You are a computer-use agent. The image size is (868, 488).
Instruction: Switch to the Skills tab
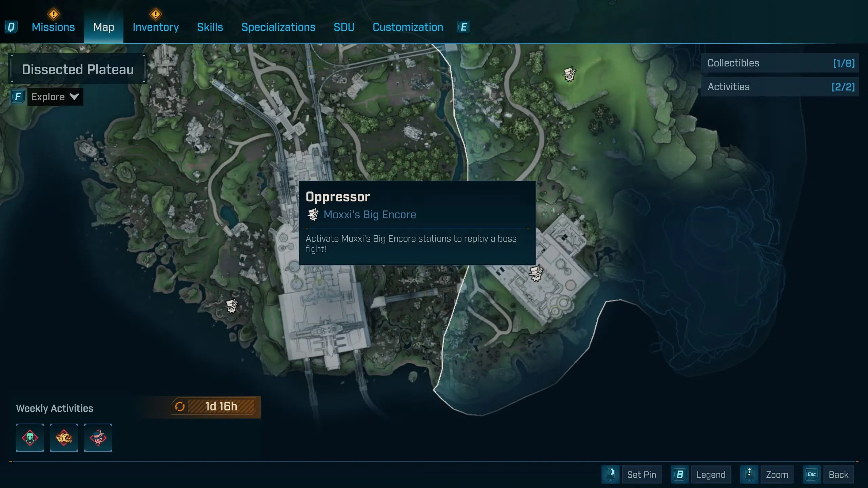[x=210, y=27]
